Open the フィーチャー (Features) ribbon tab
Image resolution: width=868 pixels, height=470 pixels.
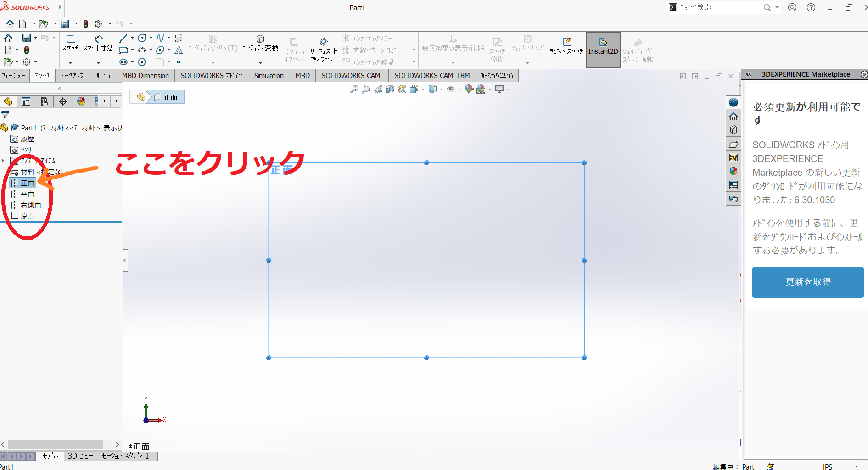pyautogui.click(x=14, y=76)
